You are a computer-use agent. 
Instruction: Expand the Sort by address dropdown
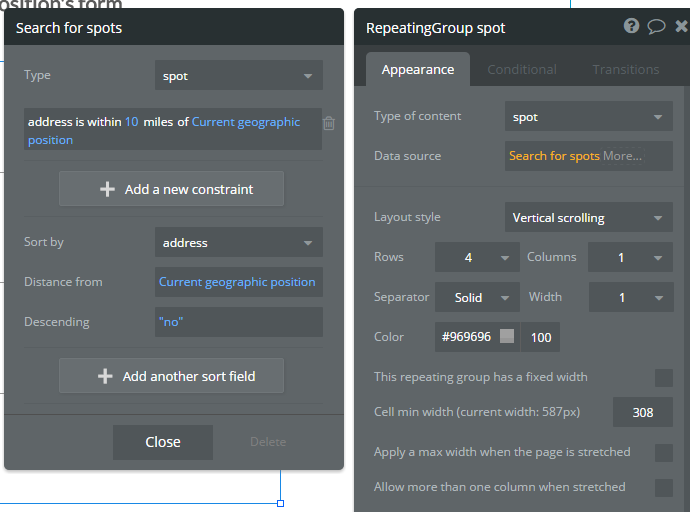point(238,243)
